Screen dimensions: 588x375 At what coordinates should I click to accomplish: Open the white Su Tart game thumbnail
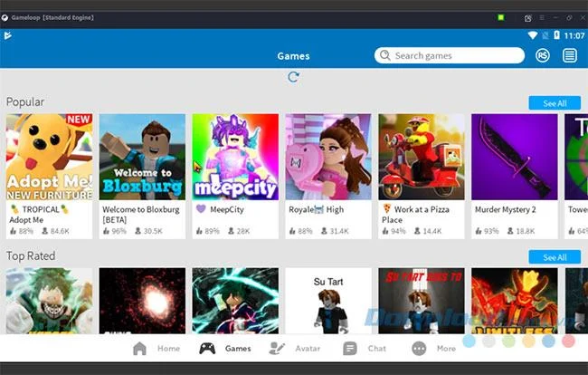pyautogui.click(x=328, y=301)
